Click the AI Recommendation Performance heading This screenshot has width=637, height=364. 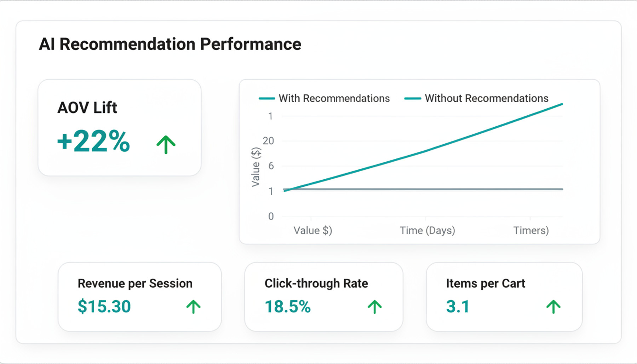pyautogui.click(x=170, y=44)
